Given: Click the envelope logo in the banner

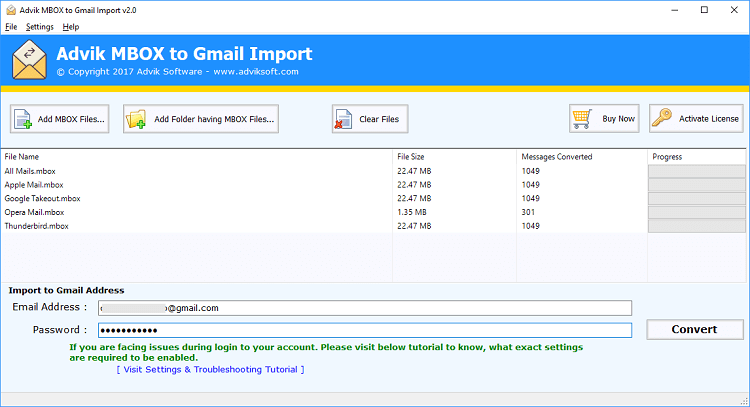Looking at the screenshot, I should click(30, 60).
